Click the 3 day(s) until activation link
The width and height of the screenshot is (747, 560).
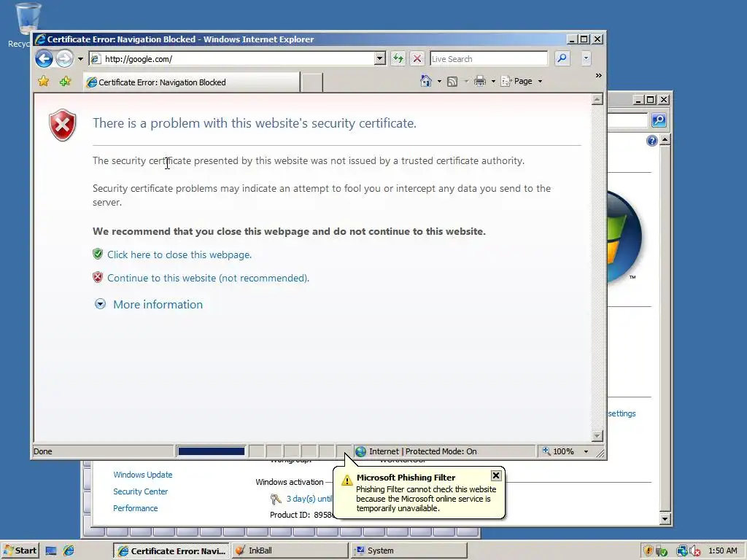pos(309,499)
